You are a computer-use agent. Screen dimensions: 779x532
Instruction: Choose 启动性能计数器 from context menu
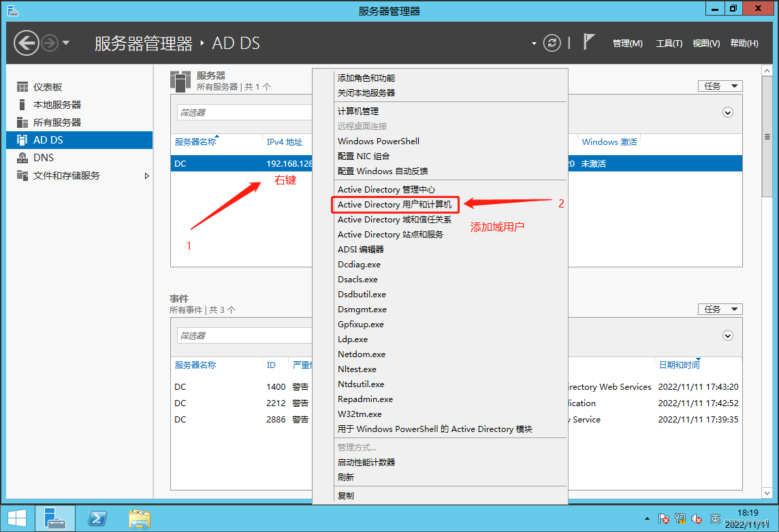(366, 462)
